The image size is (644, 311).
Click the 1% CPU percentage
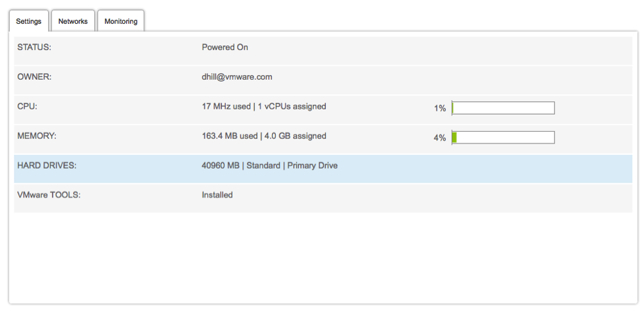(x=440, y=109)
